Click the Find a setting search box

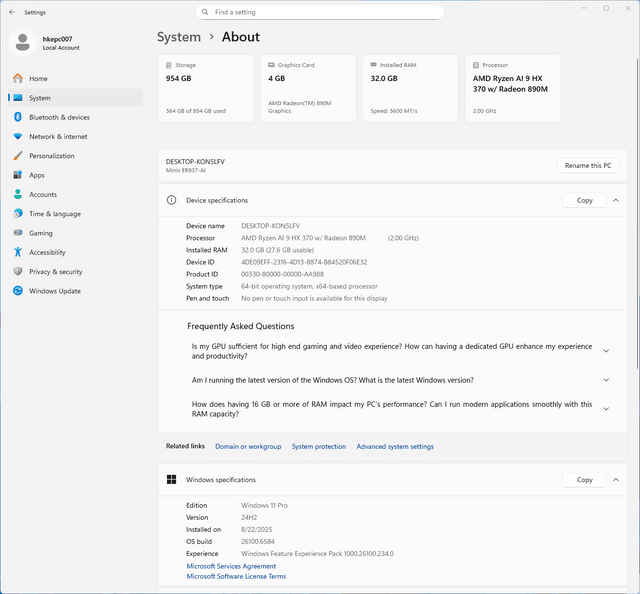[320, 12]
